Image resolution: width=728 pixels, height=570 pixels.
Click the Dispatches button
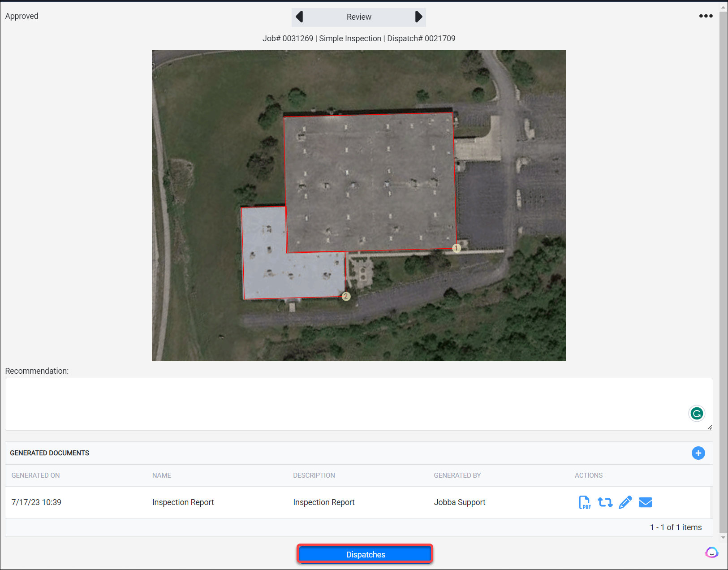pyautogui.click(x=365, y=554)
